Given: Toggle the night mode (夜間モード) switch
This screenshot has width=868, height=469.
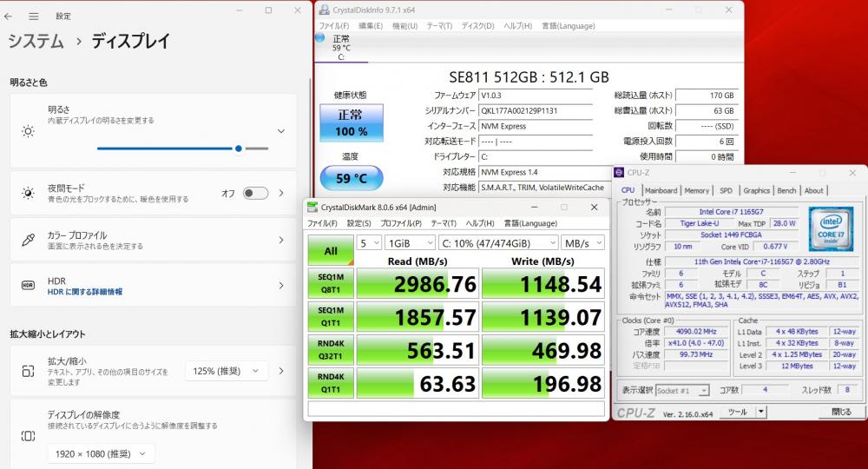Looking at the screenshot, I should point(255,193).
